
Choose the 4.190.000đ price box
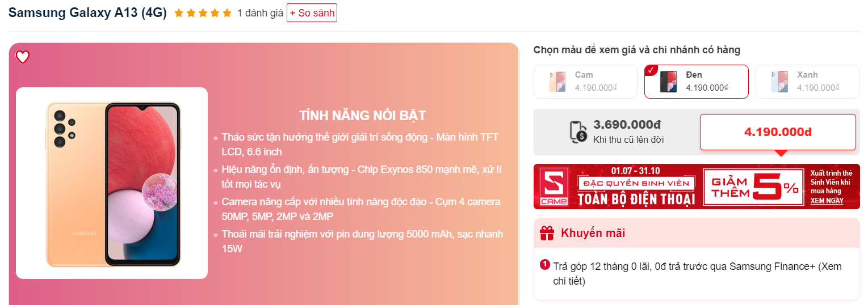point(778,132)
